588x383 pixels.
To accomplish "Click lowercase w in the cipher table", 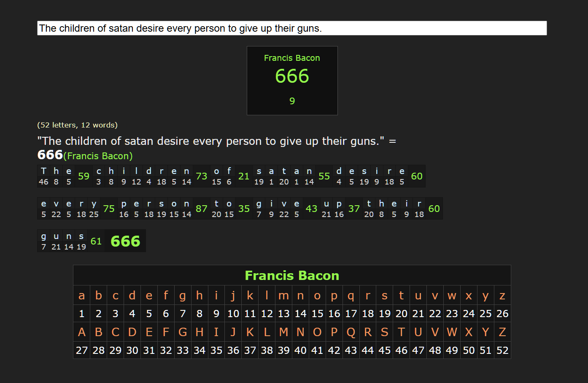I will [x=452, y=296].
